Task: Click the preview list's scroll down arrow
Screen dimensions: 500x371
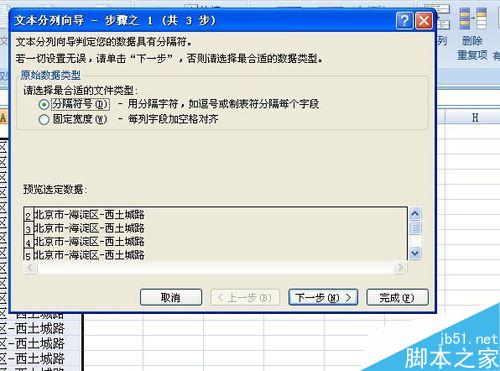Action: (415, 253)
